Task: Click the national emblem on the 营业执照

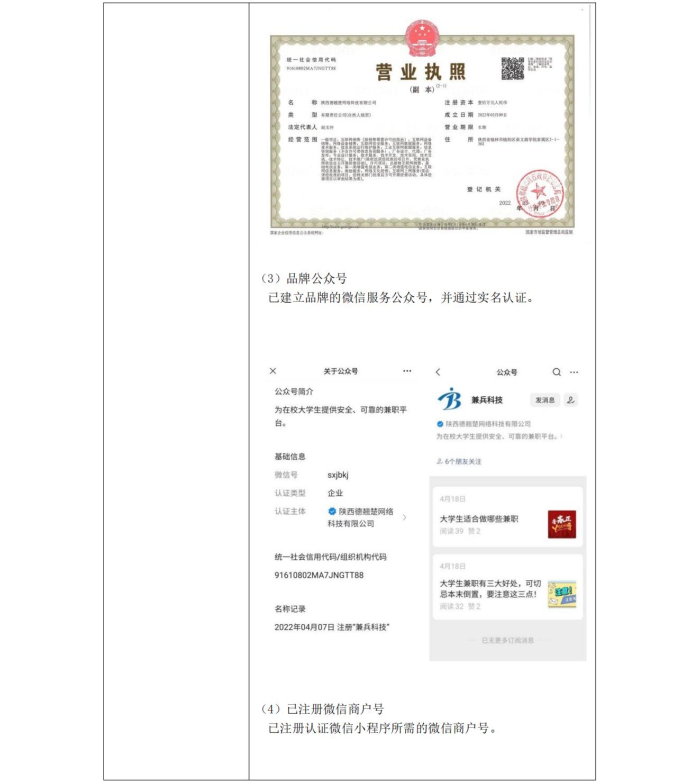Action: point(422,38)
